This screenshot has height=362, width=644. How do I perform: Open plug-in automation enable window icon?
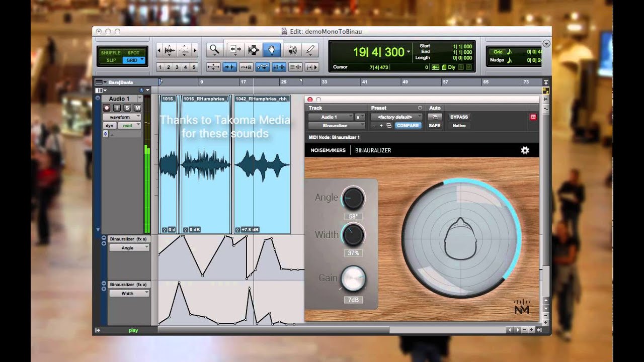[434, 117]
